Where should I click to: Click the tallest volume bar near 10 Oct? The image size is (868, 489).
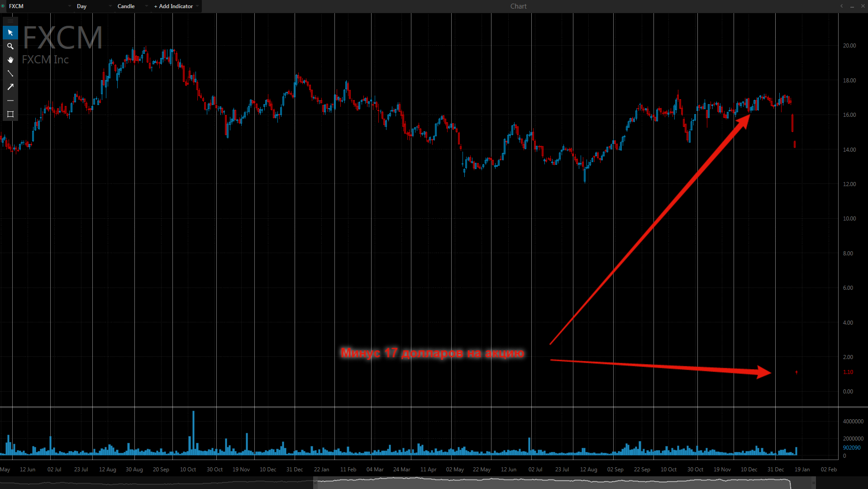click(193, 433)
